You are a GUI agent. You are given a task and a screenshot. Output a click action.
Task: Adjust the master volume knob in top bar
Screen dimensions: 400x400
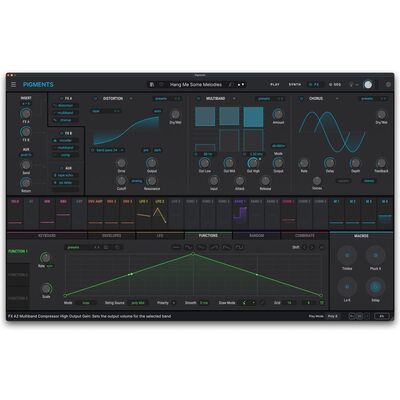[x=368, y=85]
